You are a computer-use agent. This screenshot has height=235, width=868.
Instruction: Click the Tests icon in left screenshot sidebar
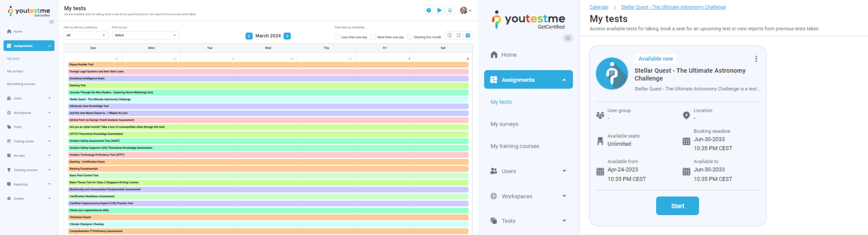9,127
